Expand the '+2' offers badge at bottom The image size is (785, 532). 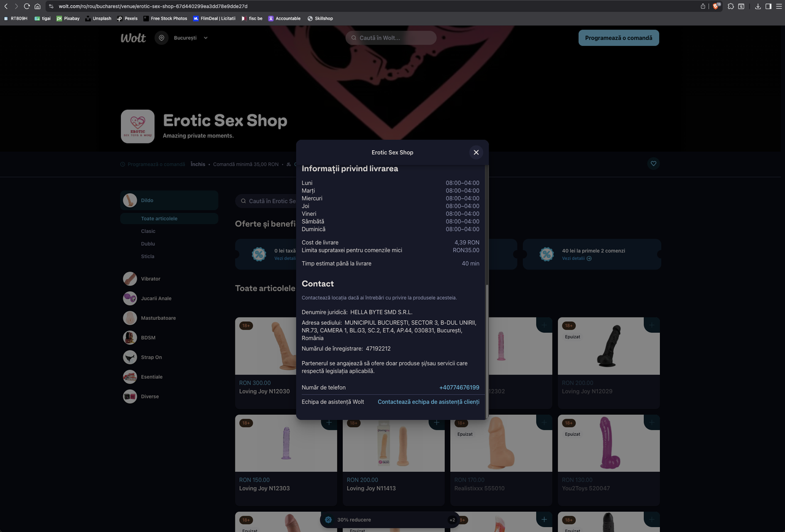[453, 520]
